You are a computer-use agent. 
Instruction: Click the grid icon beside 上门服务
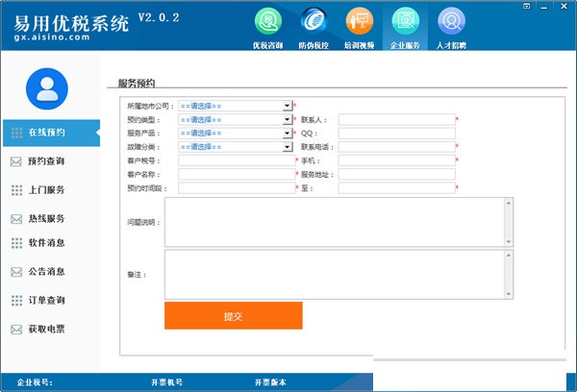tap(16, 190)
